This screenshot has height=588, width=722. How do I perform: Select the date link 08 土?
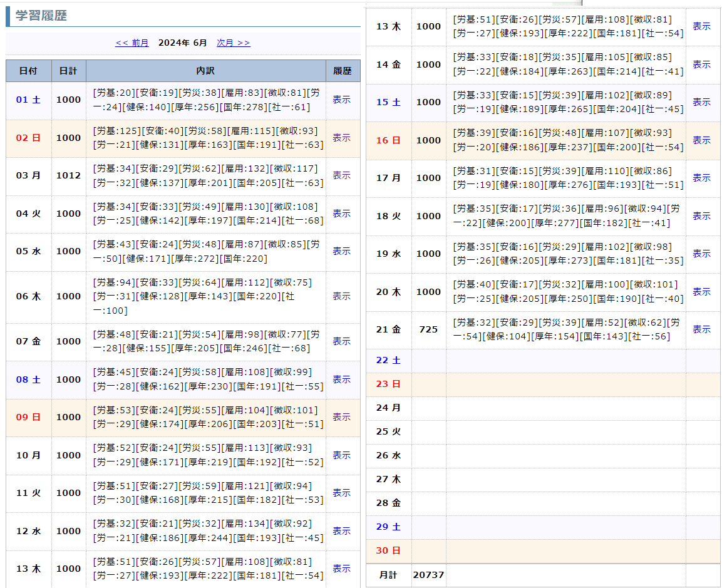28,379
